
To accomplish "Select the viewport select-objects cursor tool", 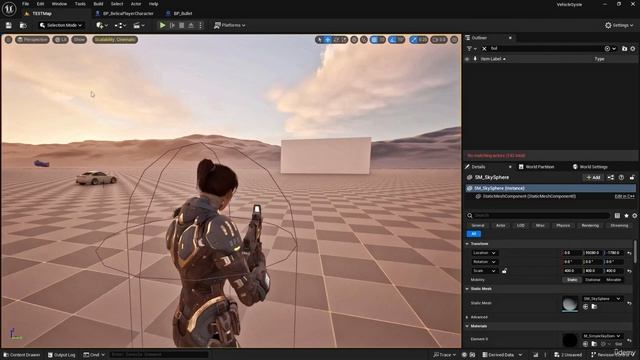I will pyautogui.click(x=319, y=40).
